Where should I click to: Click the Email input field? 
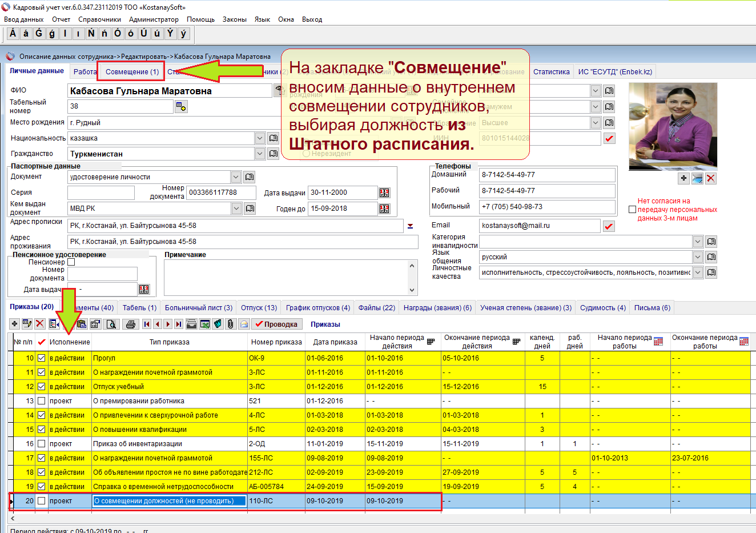click(x=539, y=226)
